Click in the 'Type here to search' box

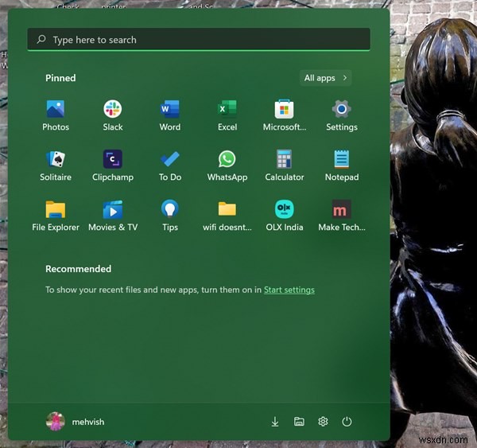[199, 39]
